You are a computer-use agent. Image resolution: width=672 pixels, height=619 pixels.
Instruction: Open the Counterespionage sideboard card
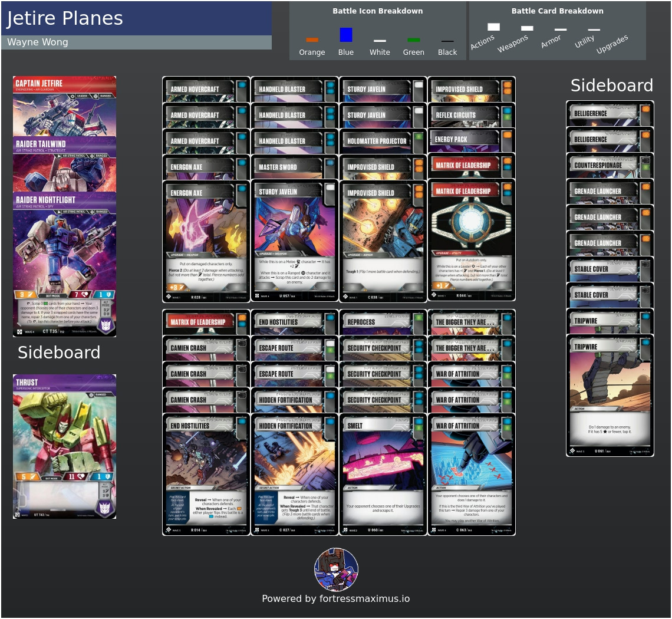point(610,166)
